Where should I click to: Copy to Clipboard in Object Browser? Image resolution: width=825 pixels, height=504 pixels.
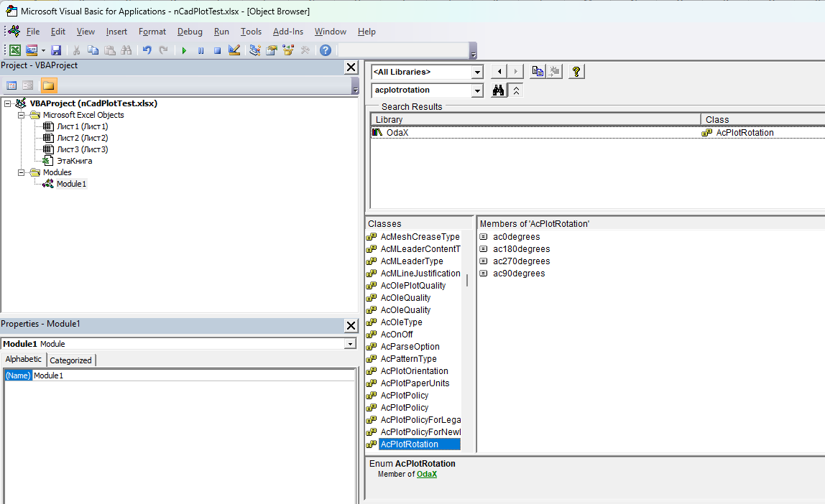(x=538, y=71)
